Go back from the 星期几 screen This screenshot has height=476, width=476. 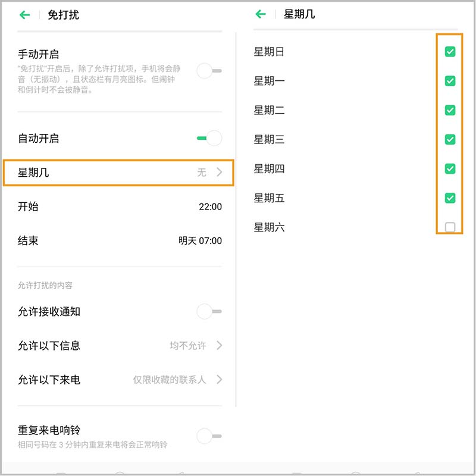pyautogui.click(x=260, y=15)
